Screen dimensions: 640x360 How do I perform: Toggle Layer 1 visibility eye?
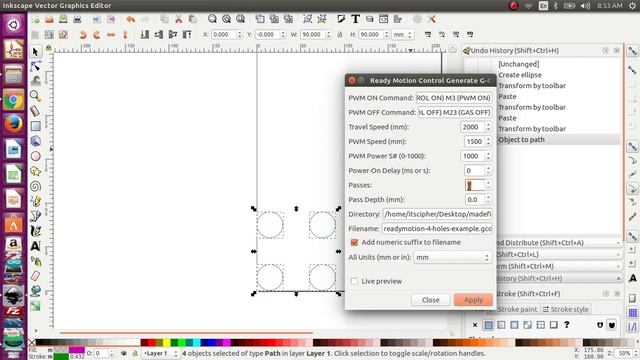(124, 353)
